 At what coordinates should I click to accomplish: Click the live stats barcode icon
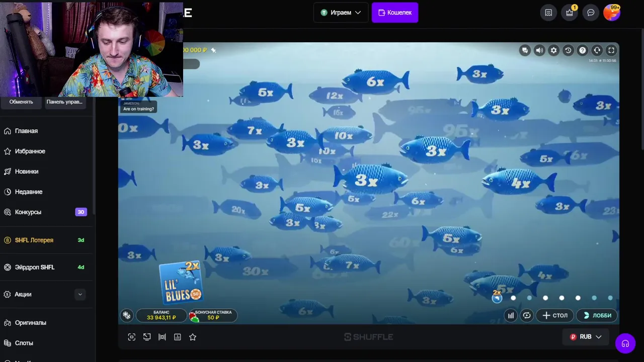tap(162, 337)
